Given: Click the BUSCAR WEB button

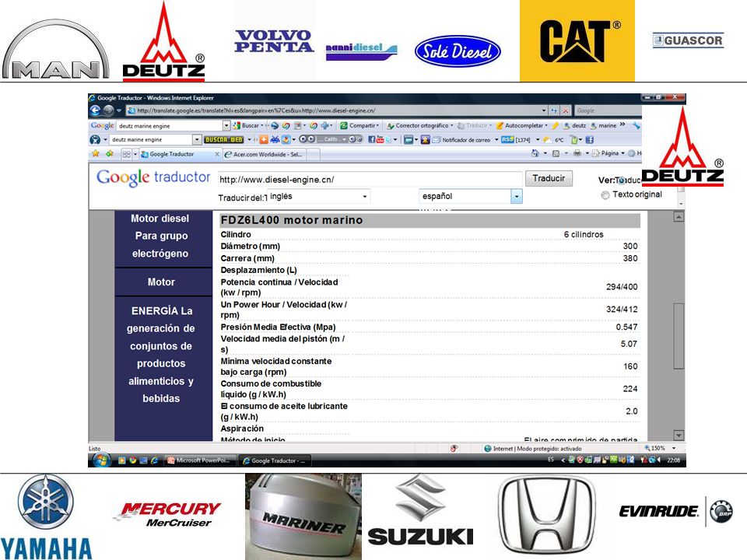Looking at the screenshot, I should pos(224,139).
